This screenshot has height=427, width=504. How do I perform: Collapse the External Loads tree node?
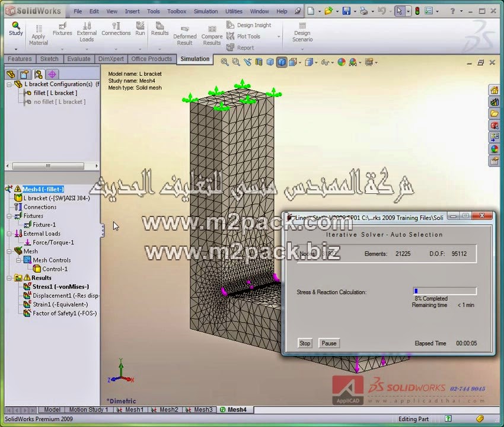(9, 234)
